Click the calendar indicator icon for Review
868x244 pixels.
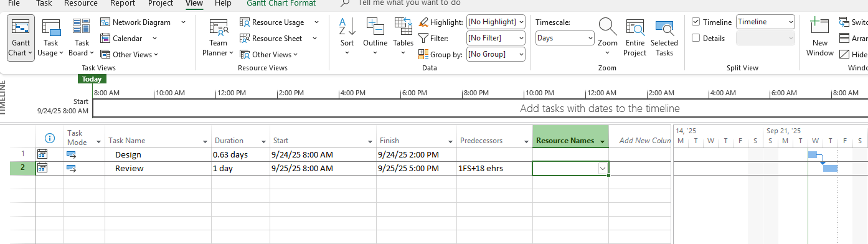click(x=42, y=167)
